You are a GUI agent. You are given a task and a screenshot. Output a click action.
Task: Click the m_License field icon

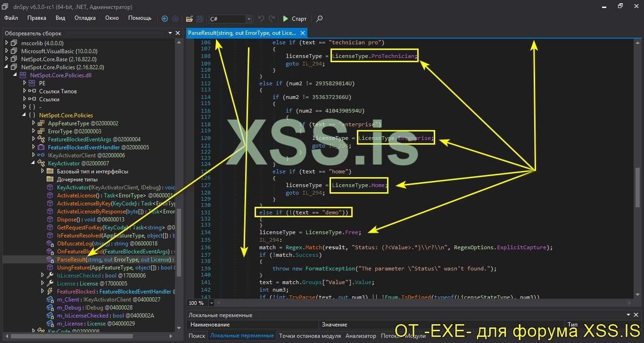coord(50,324)
